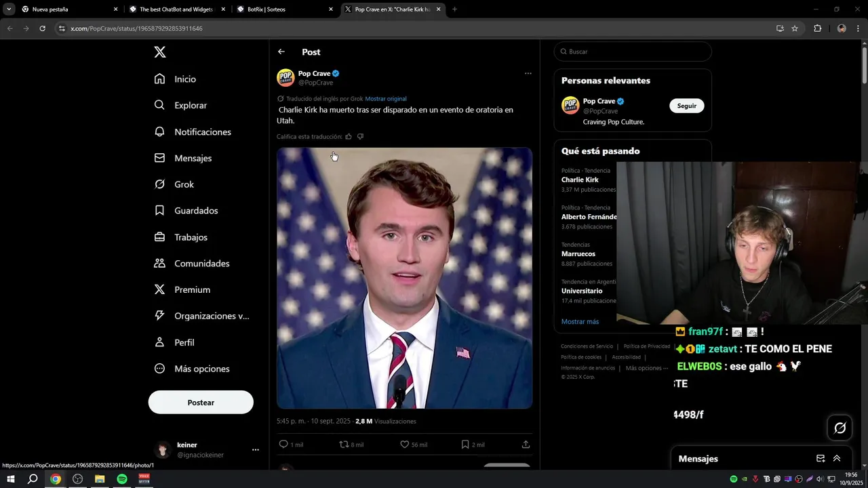Screen dimensions: 868x488
Task: Click Seguir to follow Pop Crave
Action: click(687, 106)
